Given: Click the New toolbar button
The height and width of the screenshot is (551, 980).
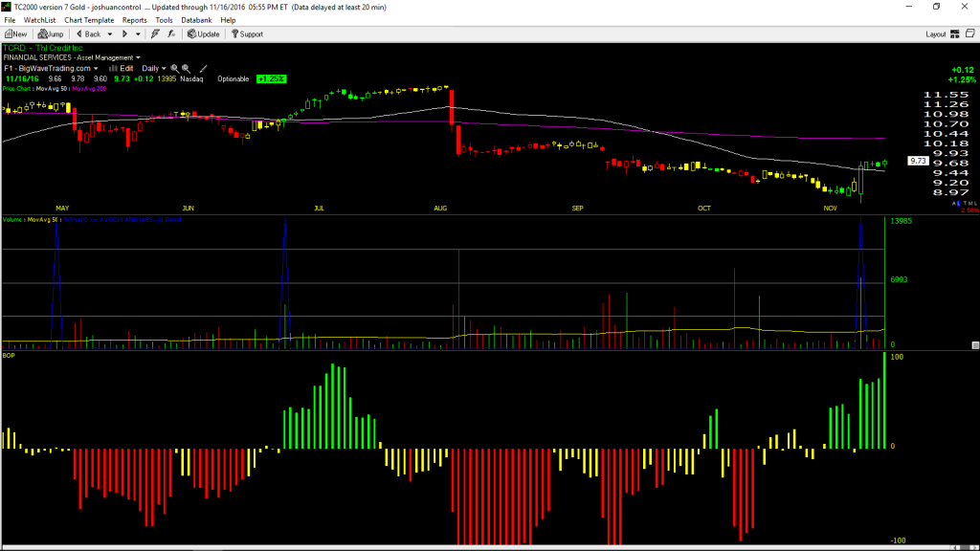Looking at the screenshot, I should [x=15, y=34].
